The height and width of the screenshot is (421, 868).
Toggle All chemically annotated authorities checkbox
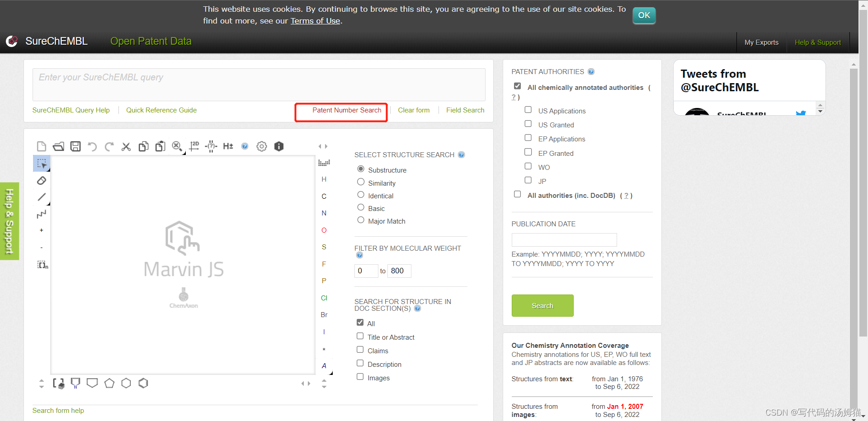click(517, 86)
